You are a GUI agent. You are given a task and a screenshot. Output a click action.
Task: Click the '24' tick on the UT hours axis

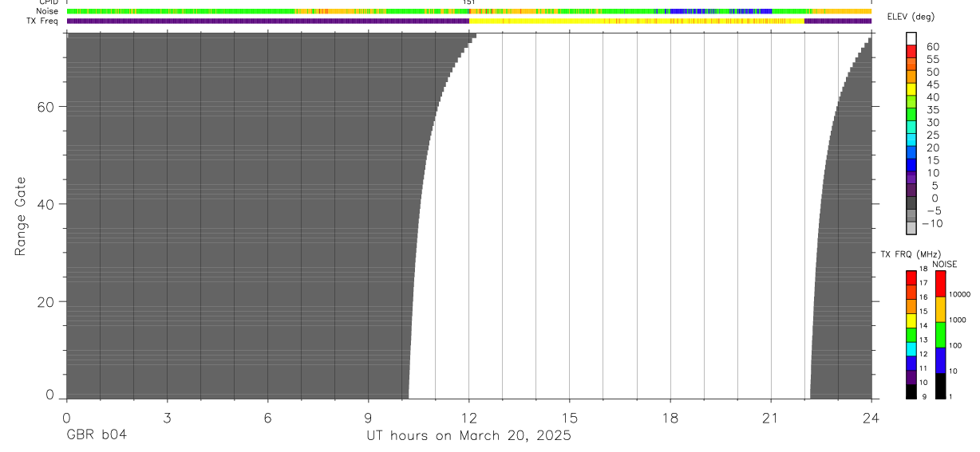(871, 418)
